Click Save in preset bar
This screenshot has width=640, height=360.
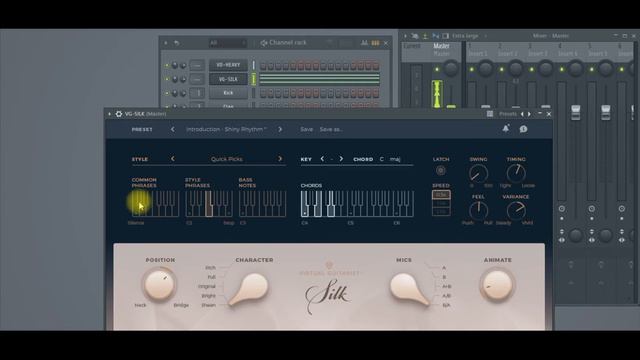[x=307, y=129]
